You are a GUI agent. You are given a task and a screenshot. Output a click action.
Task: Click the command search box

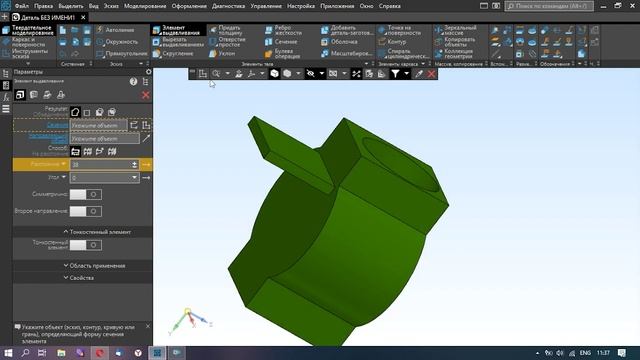(x=549, y=6)
